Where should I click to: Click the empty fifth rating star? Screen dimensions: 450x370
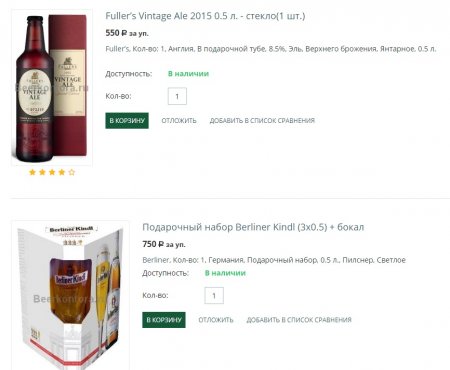pos(72,172)
